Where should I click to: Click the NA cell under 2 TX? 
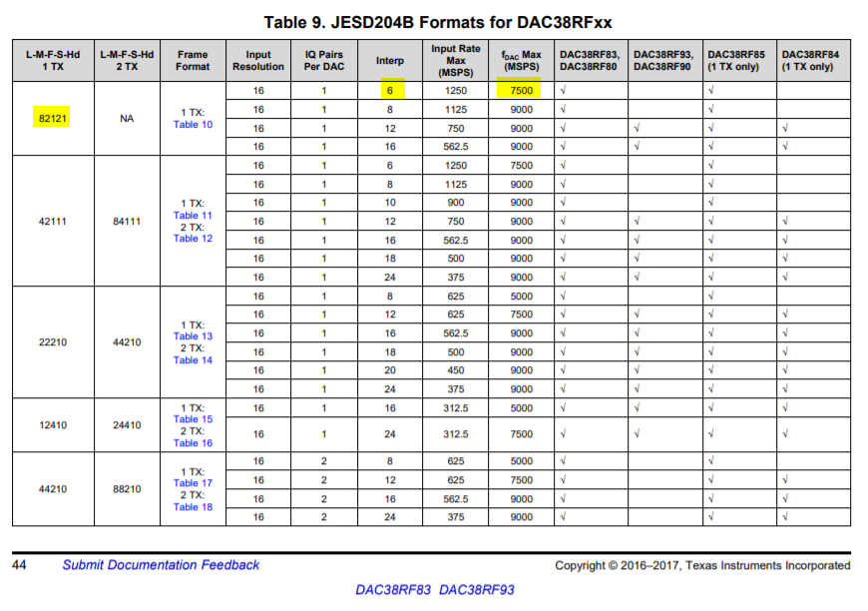pos(127,119)
